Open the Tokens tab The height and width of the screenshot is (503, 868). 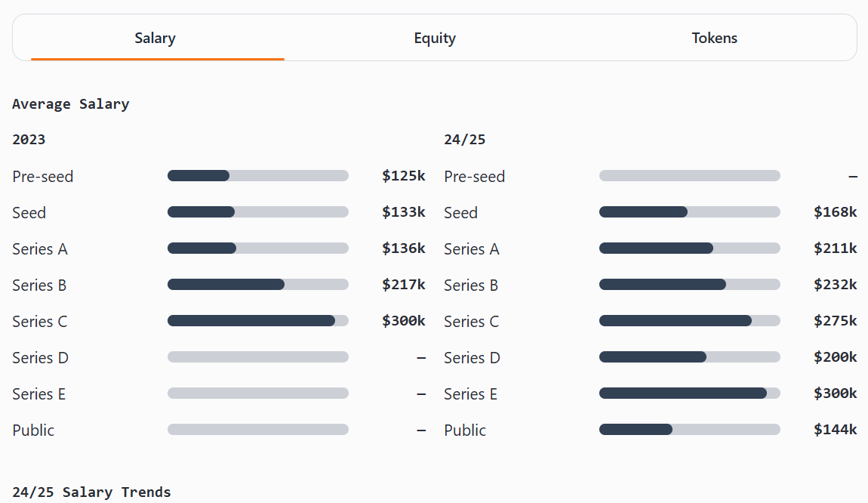click(714, 38)
